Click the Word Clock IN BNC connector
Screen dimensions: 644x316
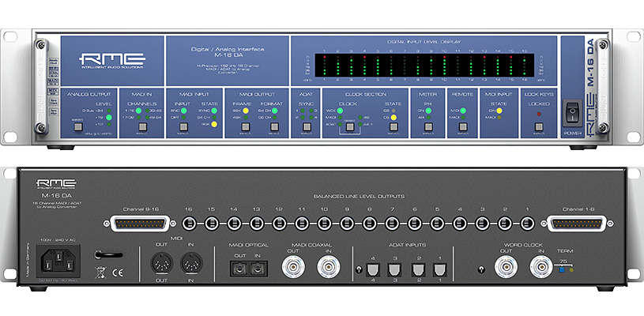[541, 266]
